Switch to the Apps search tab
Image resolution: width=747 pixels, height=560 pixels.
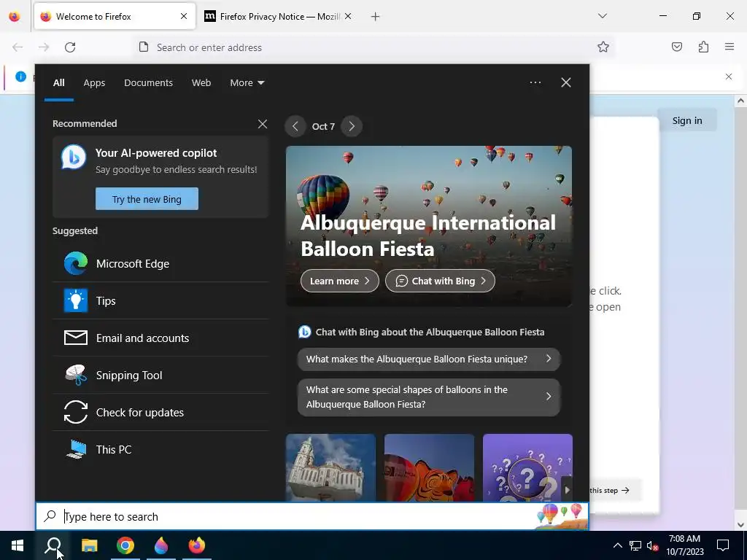tap(94, 83)
